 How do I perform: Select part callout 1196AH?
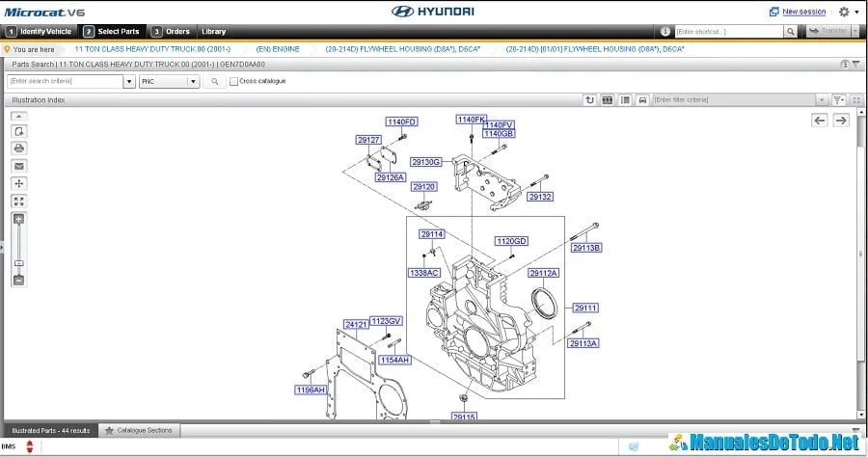(311, 390)
